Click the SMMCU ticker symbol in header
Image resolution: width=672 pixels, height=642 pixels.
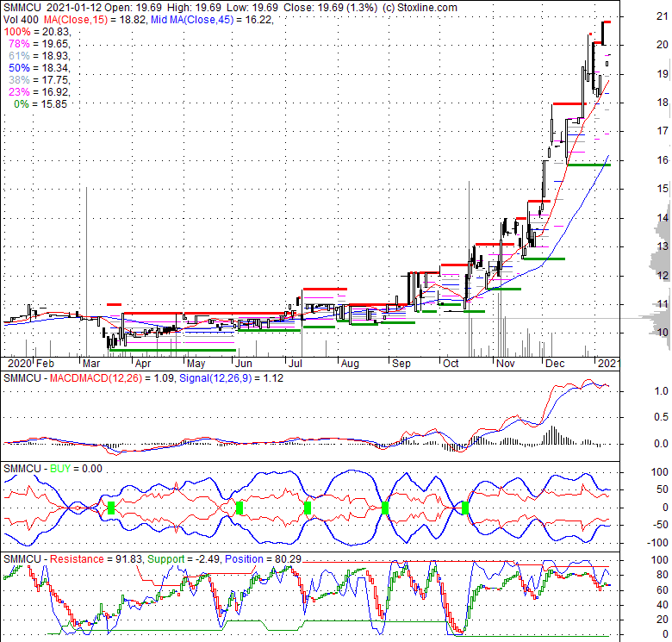coord(22,8)
